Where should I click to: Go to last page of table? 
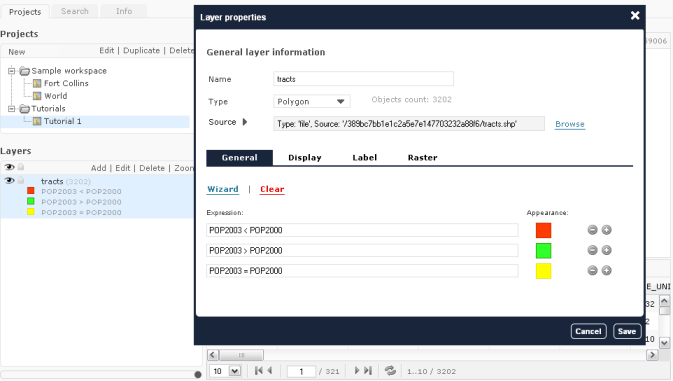368,370
